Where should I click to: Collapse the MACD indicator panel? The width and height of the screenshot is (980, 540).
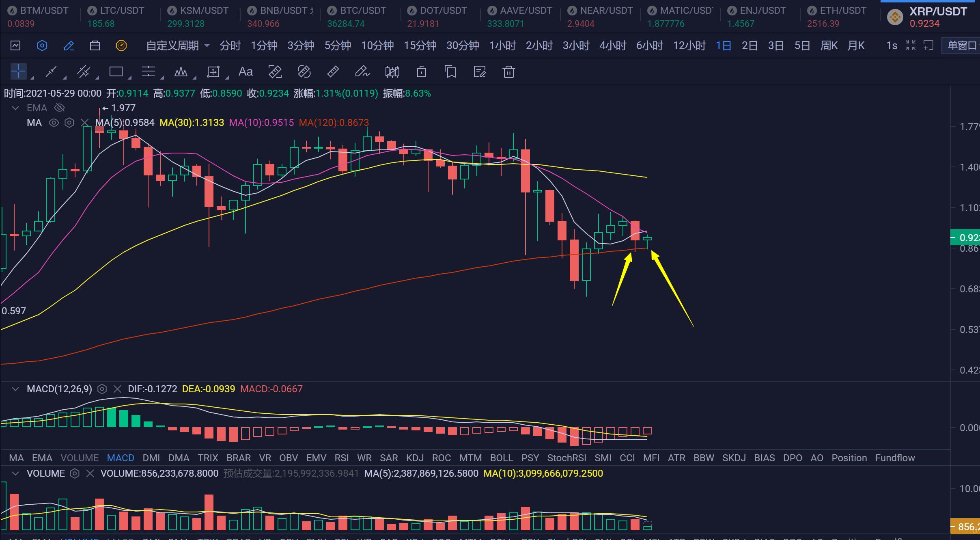[15, 389]
